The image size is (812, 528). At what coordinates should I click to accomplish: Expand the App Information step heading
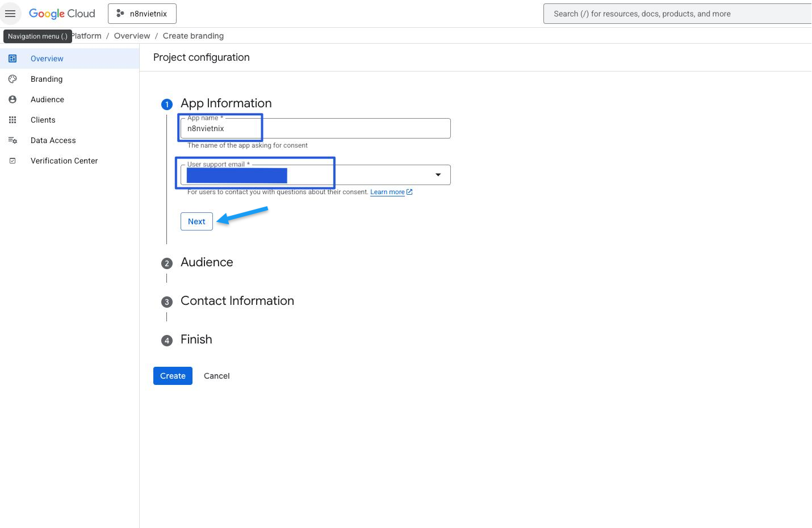pyautogui.click(x=226, y=103)
